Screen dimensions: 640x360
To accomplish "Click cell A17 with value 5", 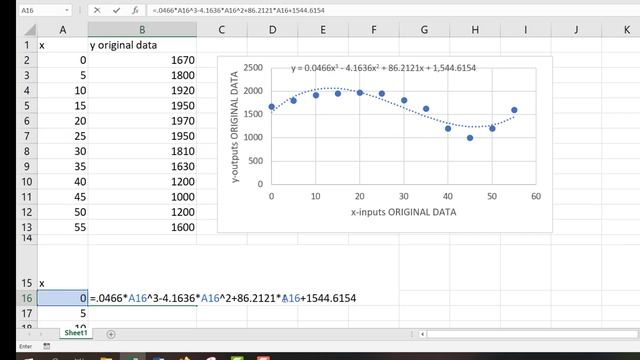I will click(x=62, y=313).
